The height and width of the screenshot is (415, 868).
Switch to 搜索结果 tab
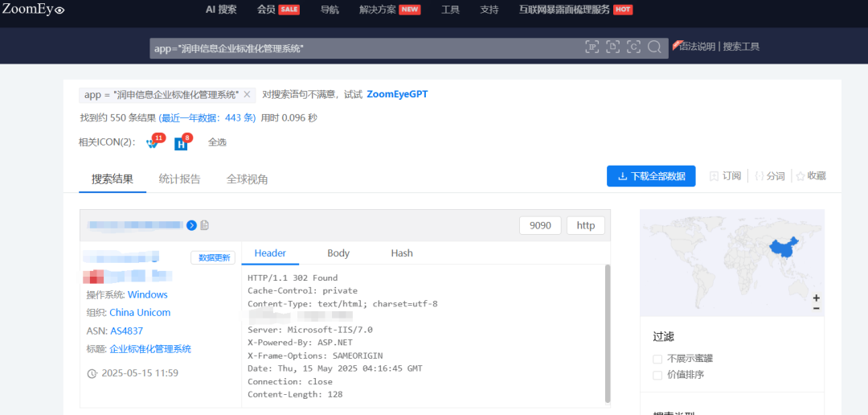point(113,179)
